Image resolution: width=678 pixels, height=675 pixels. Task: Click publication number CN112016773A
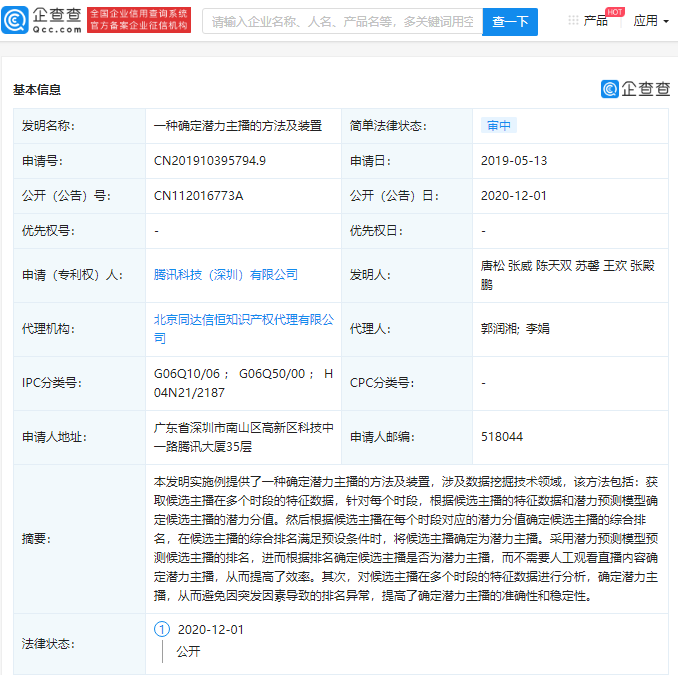[x=198, y=195]
